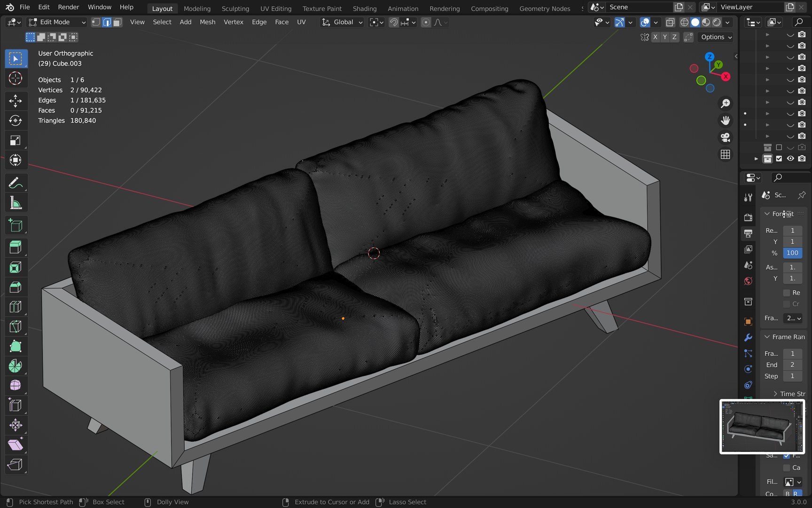Image resolution: width=812 pixels, height=508 pixels.
Task: Hide the last collection using eye icon
Action: 790,159
